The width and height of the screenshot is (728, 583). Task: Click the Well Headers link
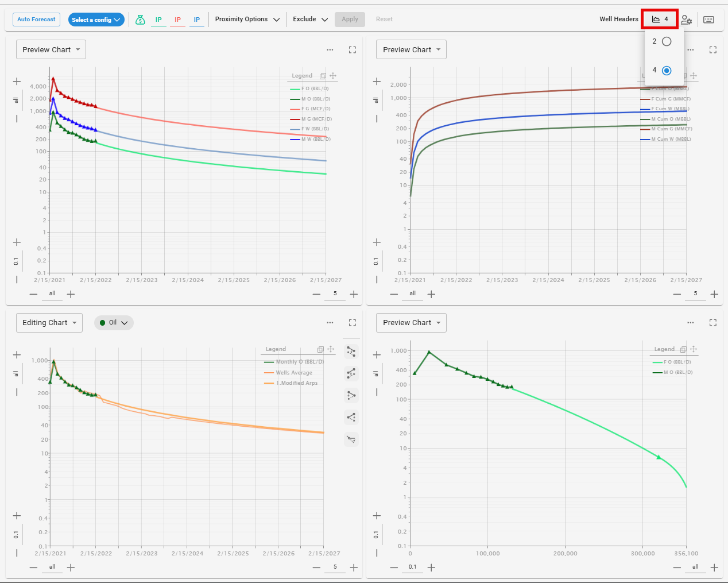click(618, 20)
